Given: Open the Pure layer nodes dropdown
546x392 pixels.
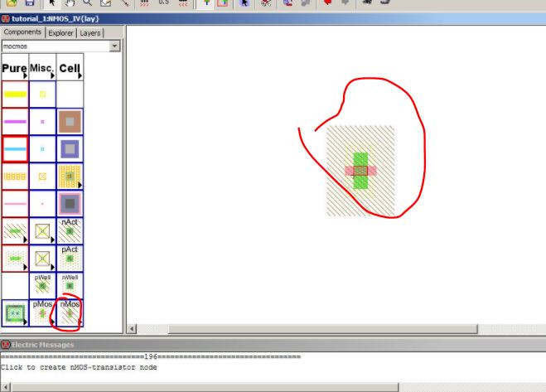Looking at the screenshot, I should (15, 67).
